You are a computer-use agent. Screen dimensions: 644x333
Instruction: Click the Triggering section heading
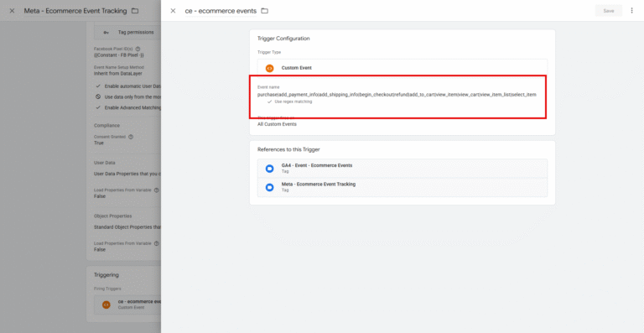(106, 275)
